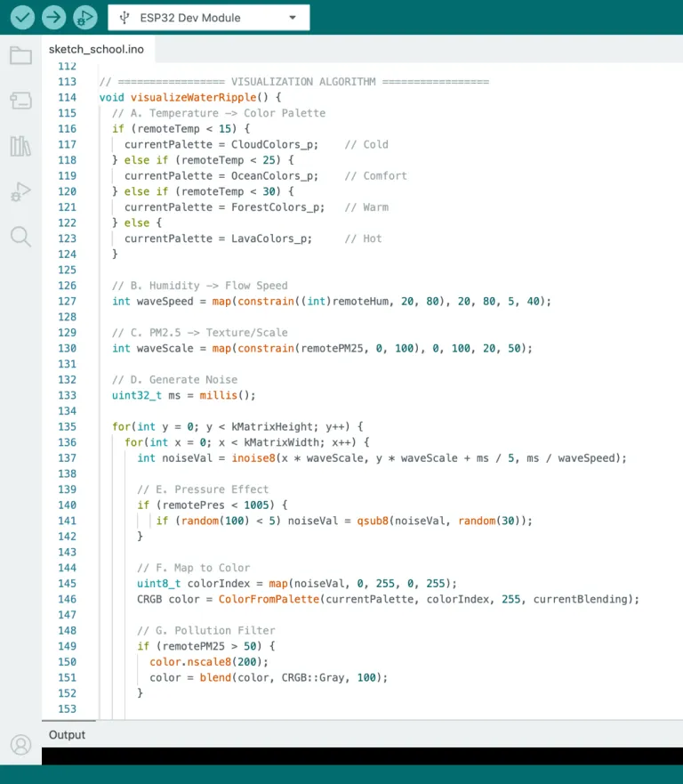The width and height of the screenshot is (683, 784).
Task: Open the Library Manager sidebar icon
Action: click(x=20, y=146)
